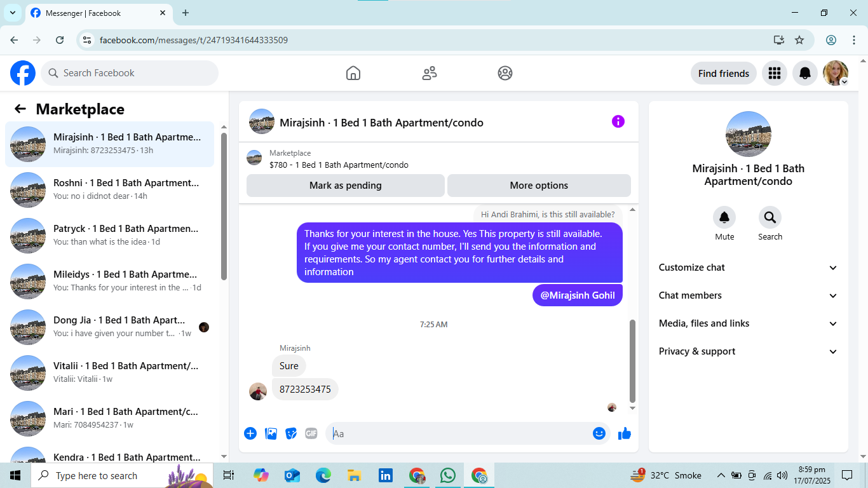The image size is (868, 488).
Task: Click the phone number message 8723253475
Action: [x=305, y=390]
